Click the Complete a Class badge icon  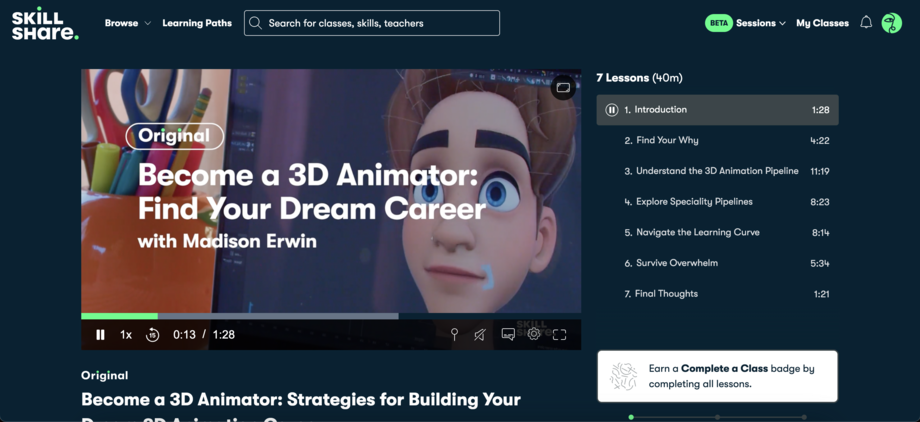click(623, 376)
